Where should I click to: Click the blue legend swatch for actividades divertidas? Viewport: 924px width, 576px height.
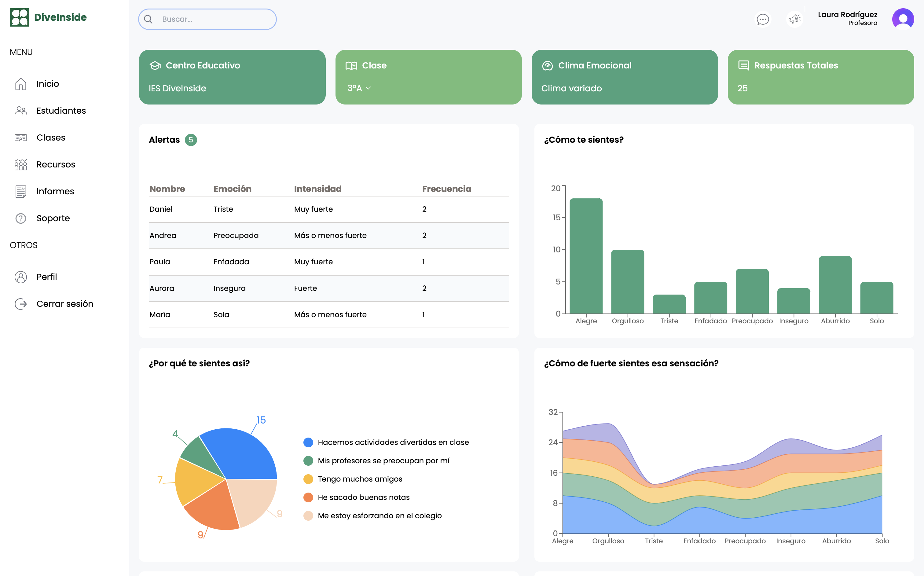pyautogui.click(x=308, y=442)
